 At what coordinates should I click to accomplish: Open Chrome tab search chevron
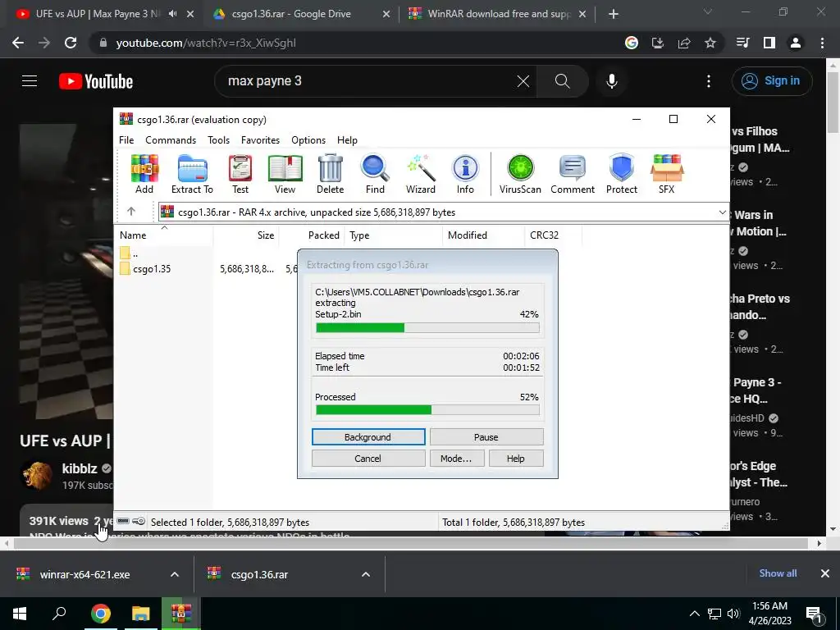pyautogui.click(x=708, y=11)
